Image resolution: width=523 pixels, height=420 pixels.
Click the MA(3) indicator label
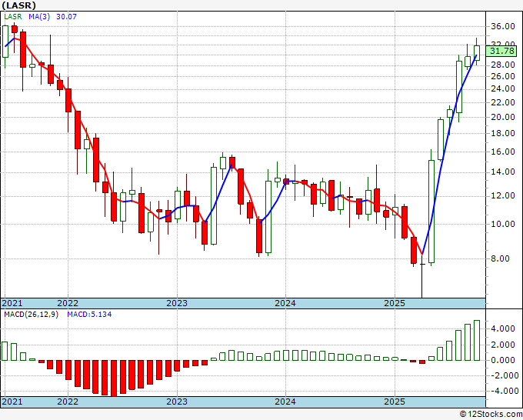[x=39, y=16]
